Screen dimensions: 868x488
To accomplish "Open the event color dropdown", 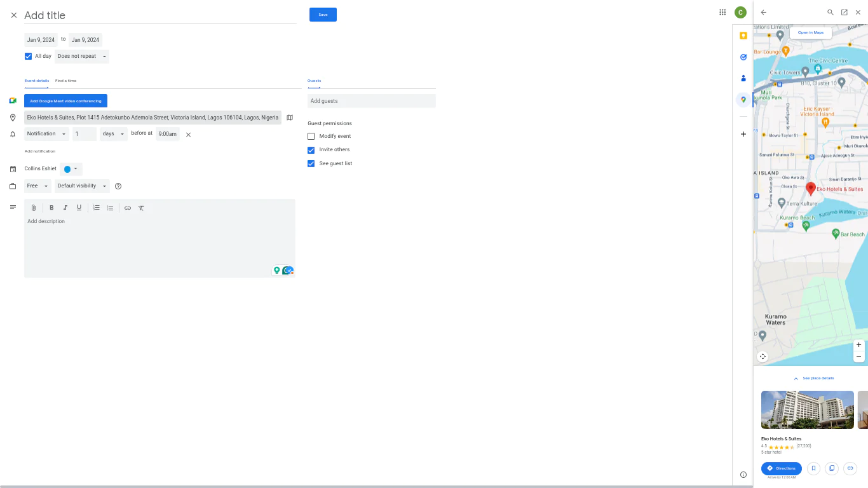I will tap(71, 169).
